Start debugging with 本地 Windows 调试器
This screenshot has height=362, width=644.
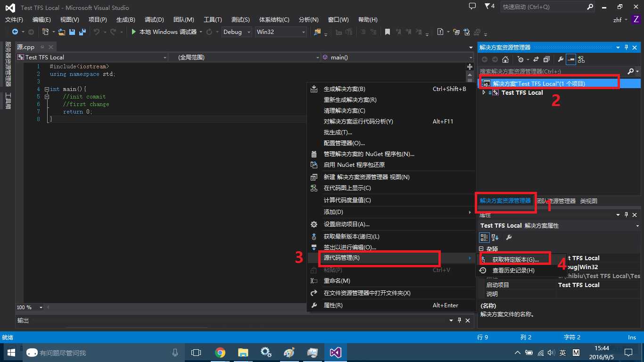[164, 32]
